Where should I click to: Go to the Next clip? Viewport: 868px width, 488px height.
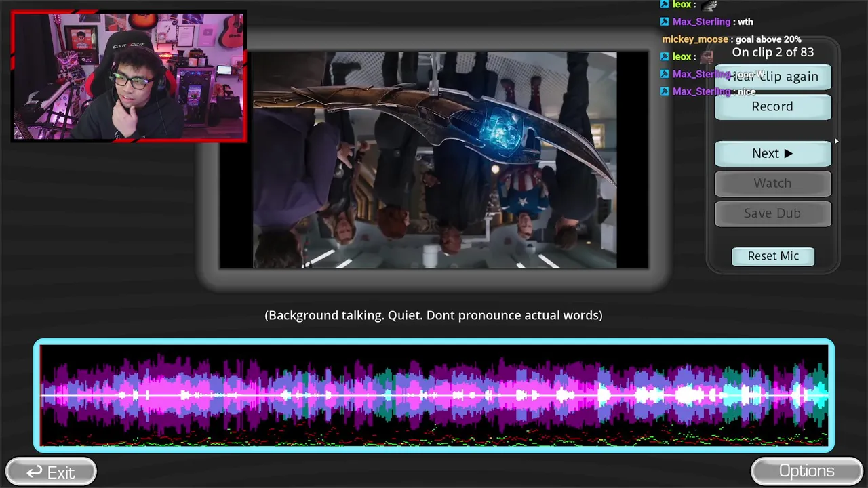click(x=773, y=154)
